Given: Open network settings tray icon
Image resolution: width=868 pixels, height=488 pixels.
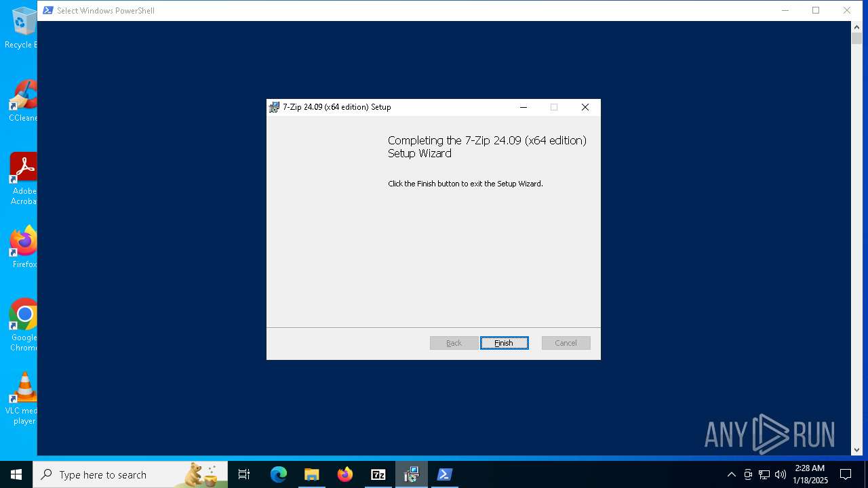Looking at the screenshot, I should (764, 474).
